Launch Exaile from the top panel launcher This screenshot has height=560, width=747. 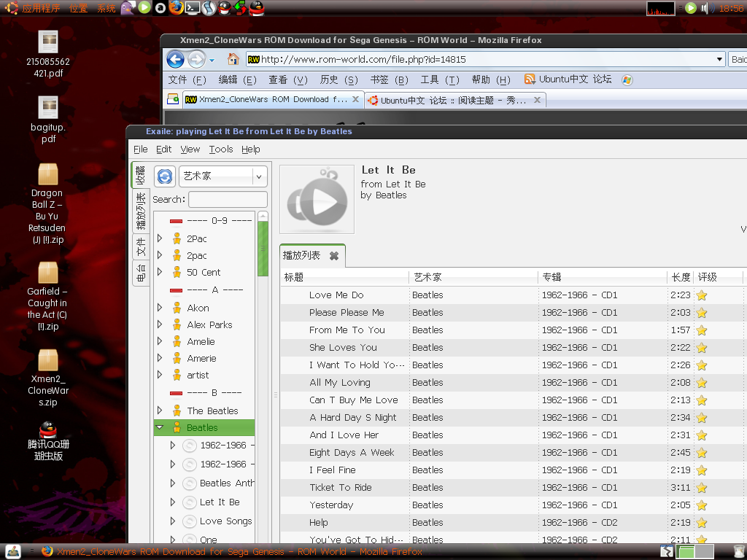point(144,7)
